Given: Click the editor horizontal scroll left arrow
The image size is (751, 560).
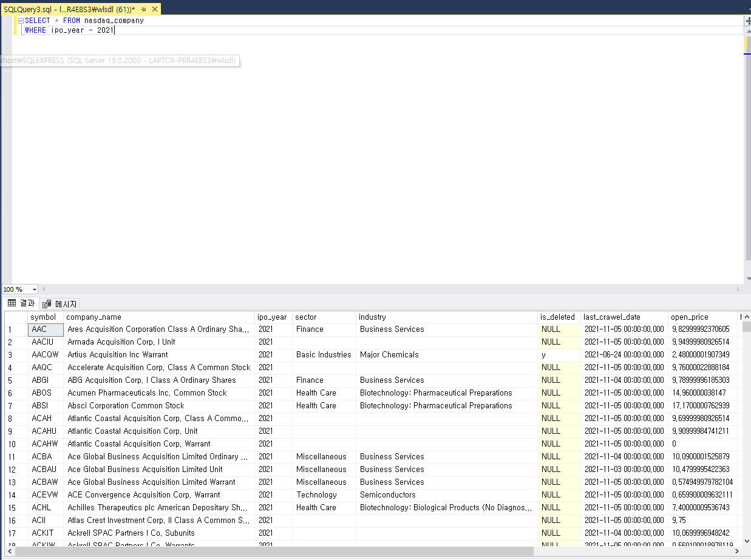Looking at the screenshot, I should [44, 290].
